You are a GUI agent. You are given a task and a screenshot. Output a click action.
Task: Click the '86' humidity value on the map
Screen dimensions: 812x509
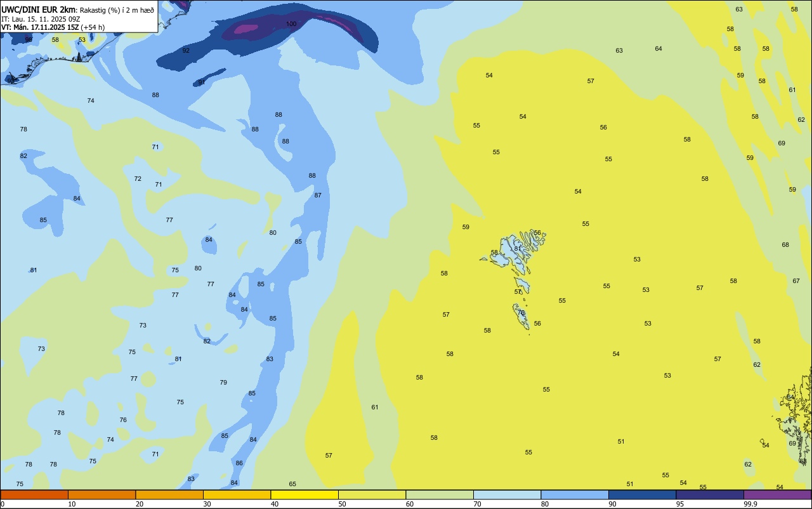[x=239, y=463]
